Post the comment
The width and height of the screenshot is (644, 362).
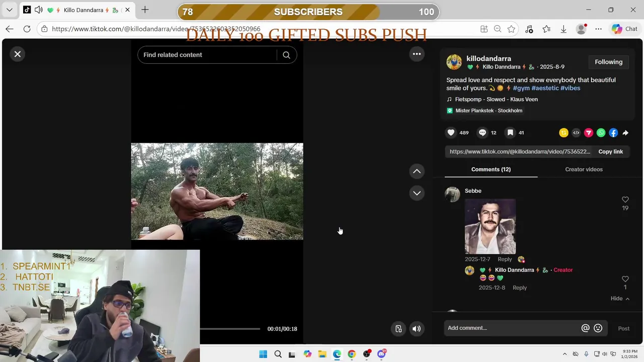(623, 328)
